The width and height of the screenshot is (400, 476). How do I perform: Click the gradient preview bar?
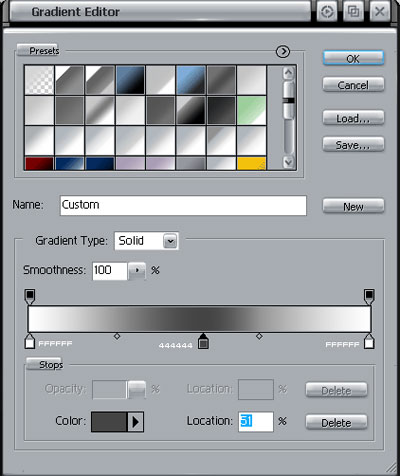coord(199,319)
